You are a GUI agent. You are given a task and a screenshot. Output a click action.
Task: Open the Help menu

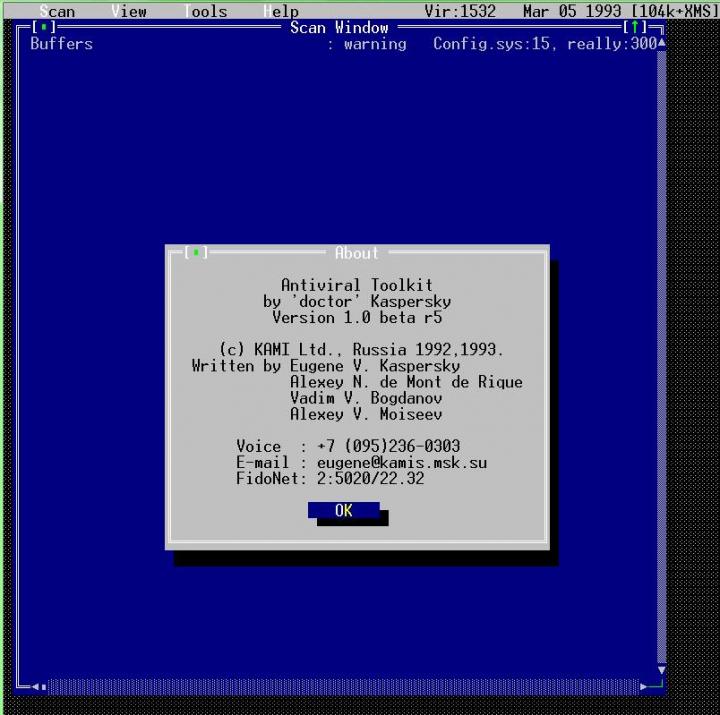pyautogui.click(x=281, y=11)
